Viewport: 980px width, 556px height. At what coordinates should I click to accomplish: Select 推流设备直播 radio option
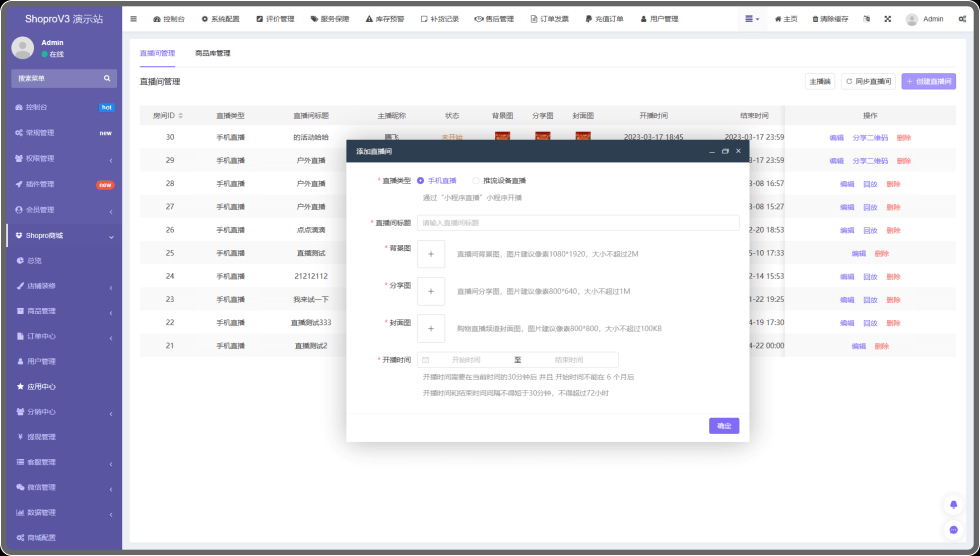coord(476,181)
